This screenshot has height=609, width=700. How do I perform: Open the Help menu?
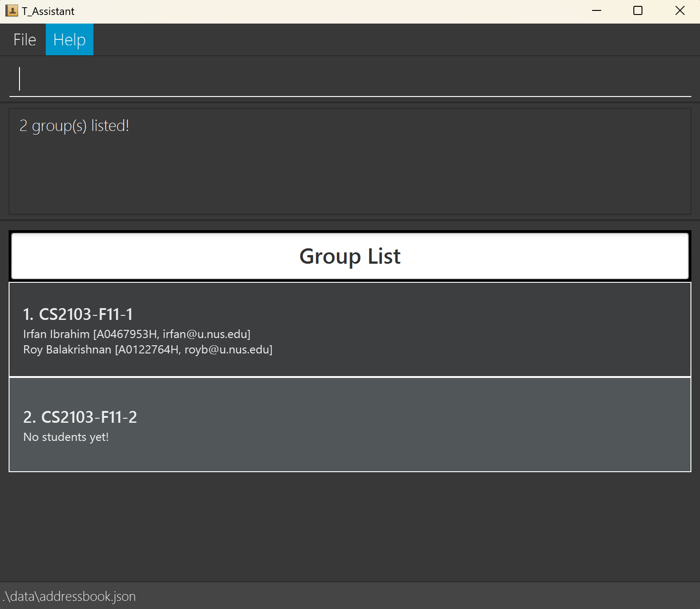click(69, 40)
